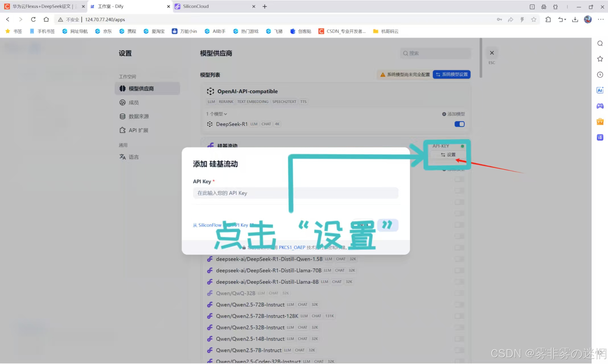
Task: Open API 扩展 settings section
Action: point(147,130)
